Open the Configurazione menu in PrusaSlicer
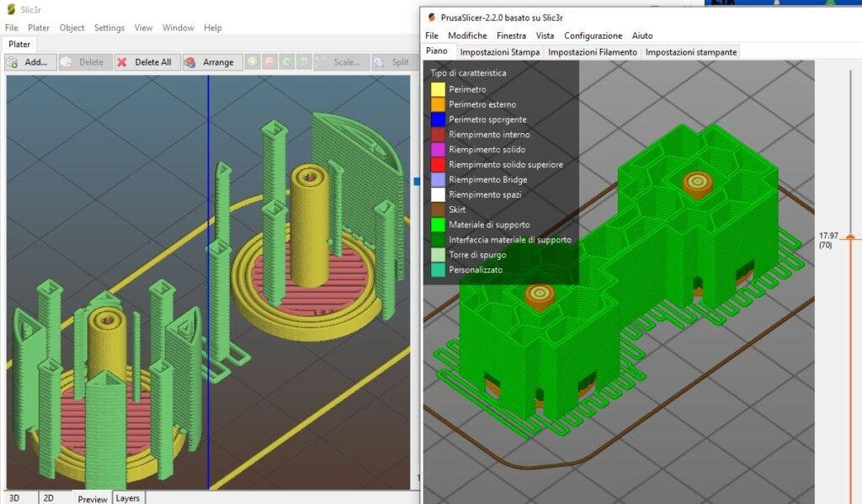Viewport: 862px width, 504px height. click(592, 35)
